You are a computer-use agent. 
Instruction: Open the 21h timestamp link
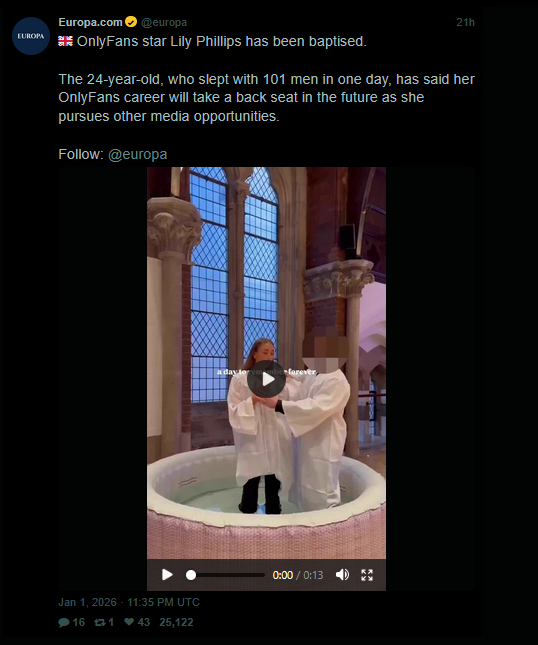[x=466, y=22]
